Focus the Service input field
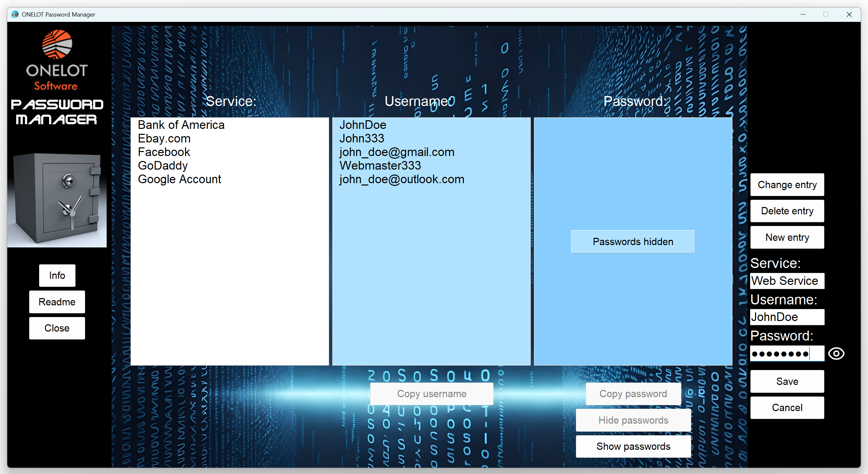The height and width of the screenshot is (474, 868). point(787,281)
